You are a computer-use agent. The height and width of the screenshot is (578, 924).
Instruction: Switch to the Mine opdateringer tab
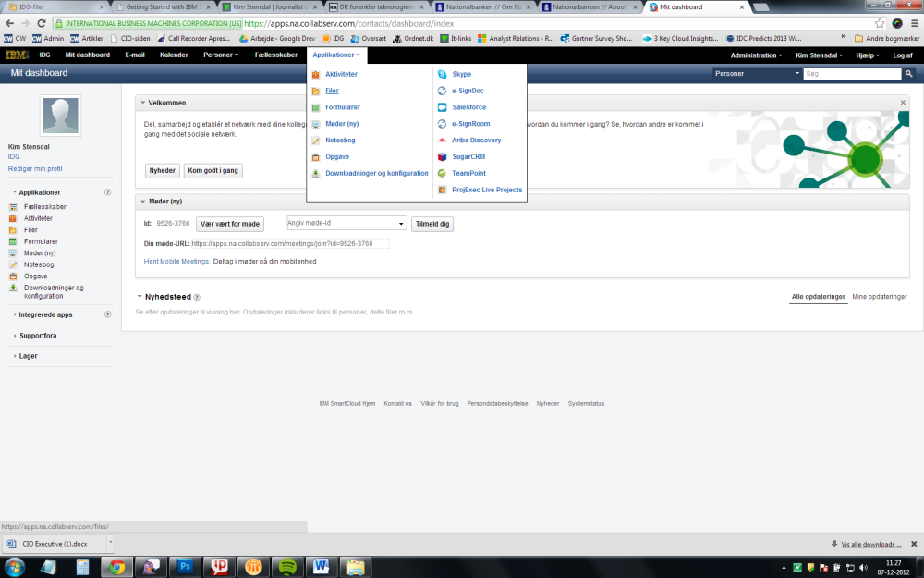[x=879, y=297]
